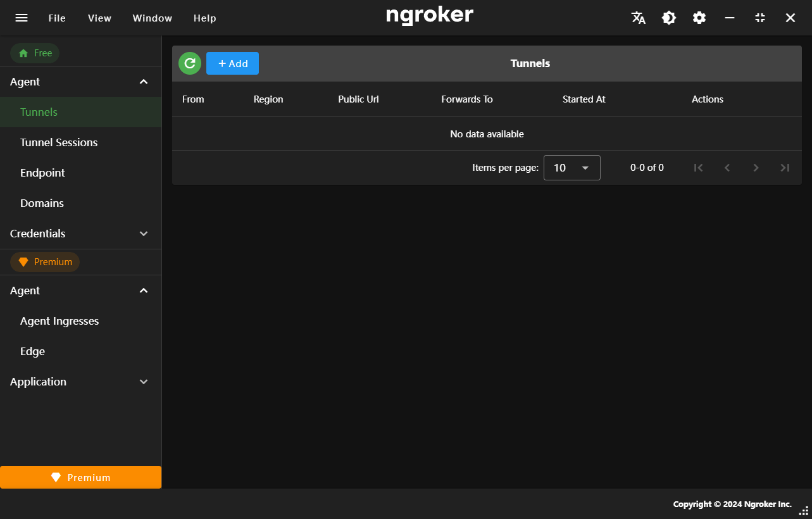Click the Forwards To column header
The height and width of the screenshot is (519, 812).
[x=467, y=99]
